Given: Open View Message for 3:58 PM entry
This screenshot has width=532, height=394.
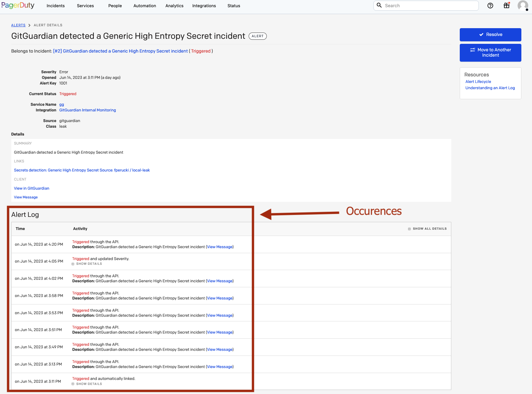Looking at the screenshot, I should [220, 298].
